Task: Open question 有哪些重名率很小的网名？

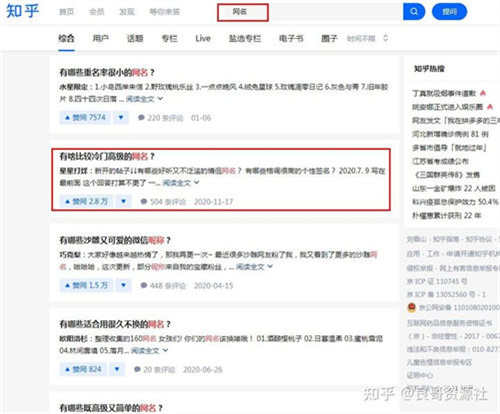Action: [x=107, y=72]
